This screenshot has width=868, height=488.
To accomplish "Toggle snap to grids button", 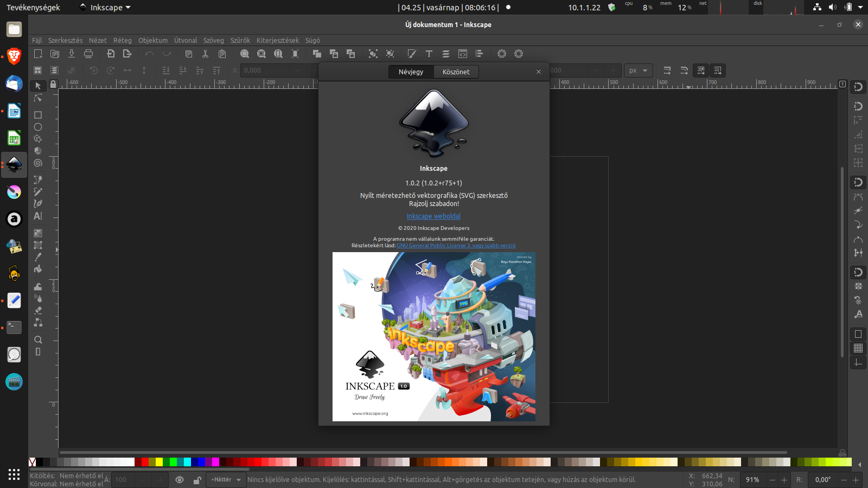I will 858,348.
